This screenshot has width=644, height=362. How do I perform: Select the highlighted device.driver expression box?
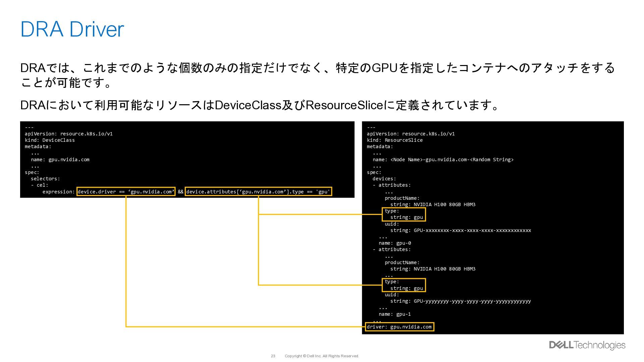click(x=126, y=192)
